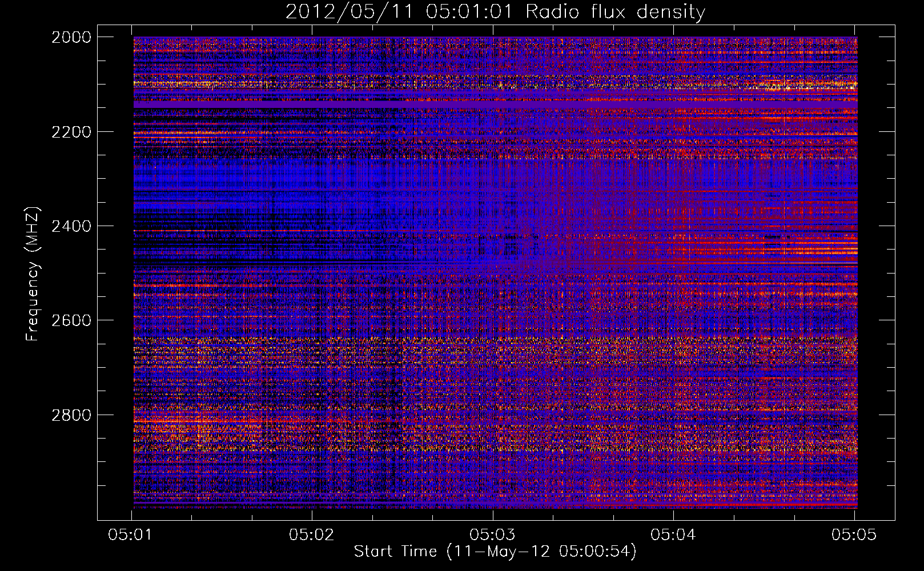Select the 2400 frequency axis label

point(71,226)
